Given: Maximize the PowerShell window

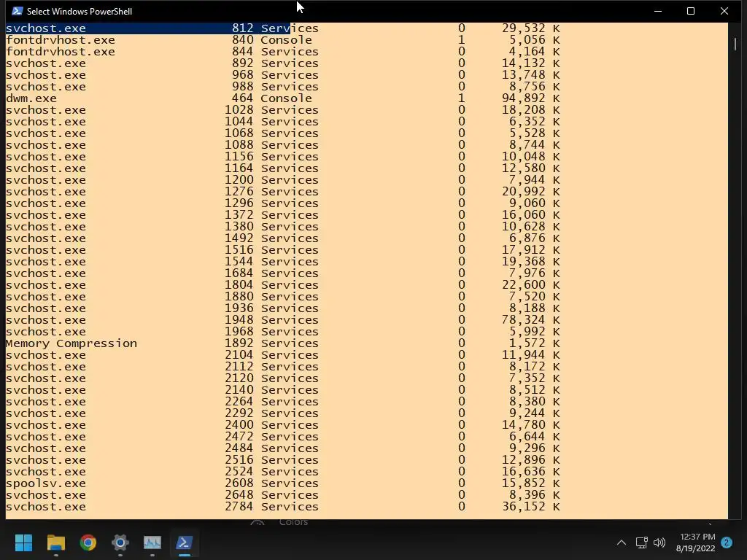Looking at the screenshot, I should [691, 11].
